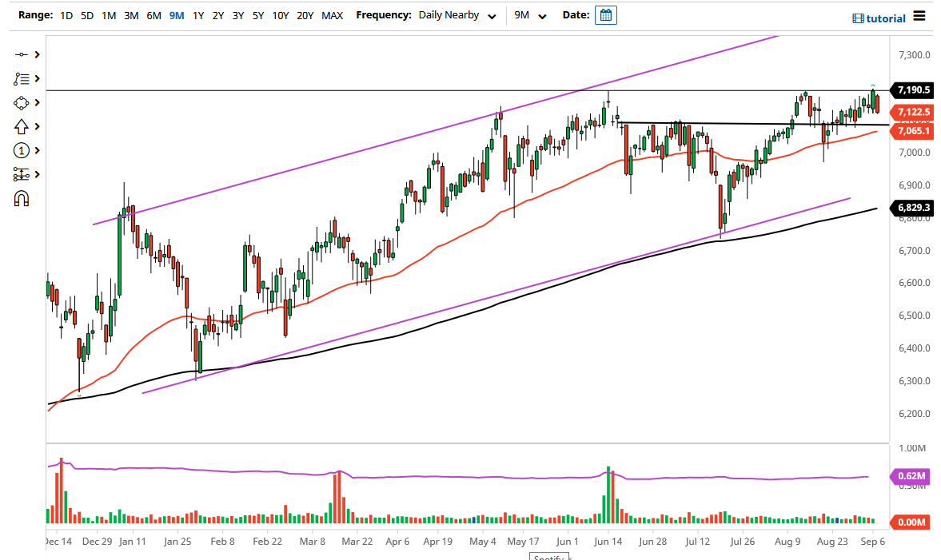Select the MAX range option
This screenshot has height=560, width=941.
pos(332,14)
